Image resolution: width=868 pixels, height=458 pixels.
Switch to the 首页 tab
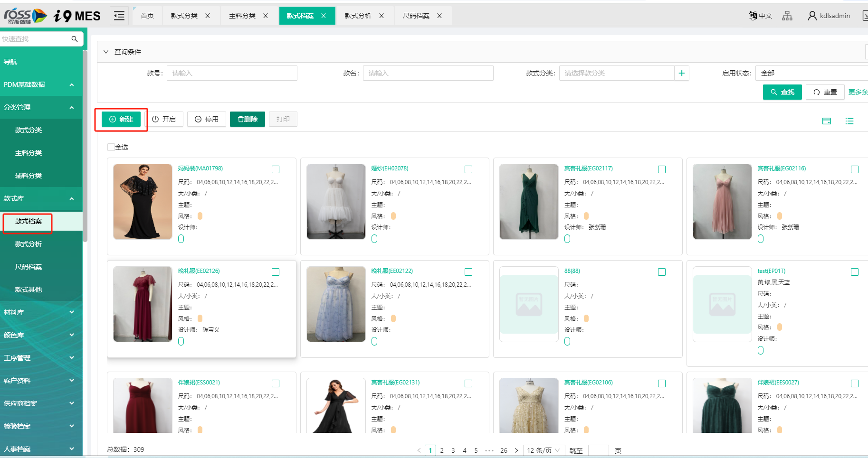coord(147,16)
